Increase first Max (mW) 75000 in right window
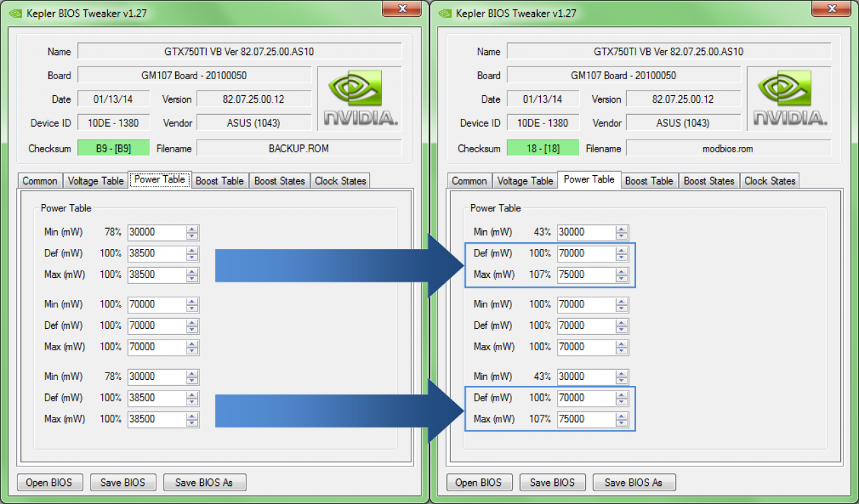 click(622, 271)
